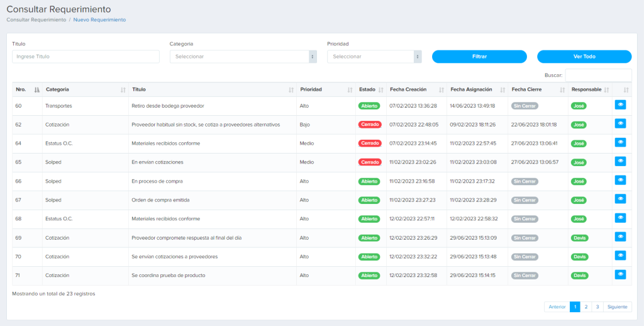View requirement 70 via eye icon

point(620,256)
